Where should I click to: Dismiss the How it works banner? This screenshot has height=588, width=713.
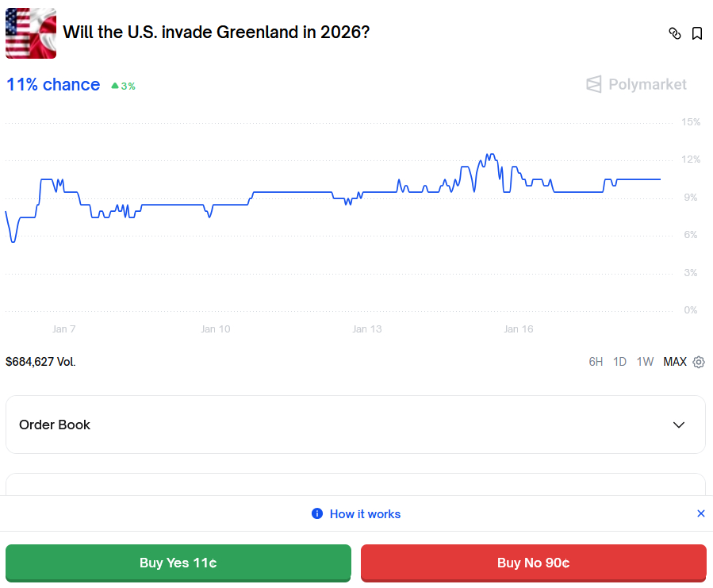700,513
